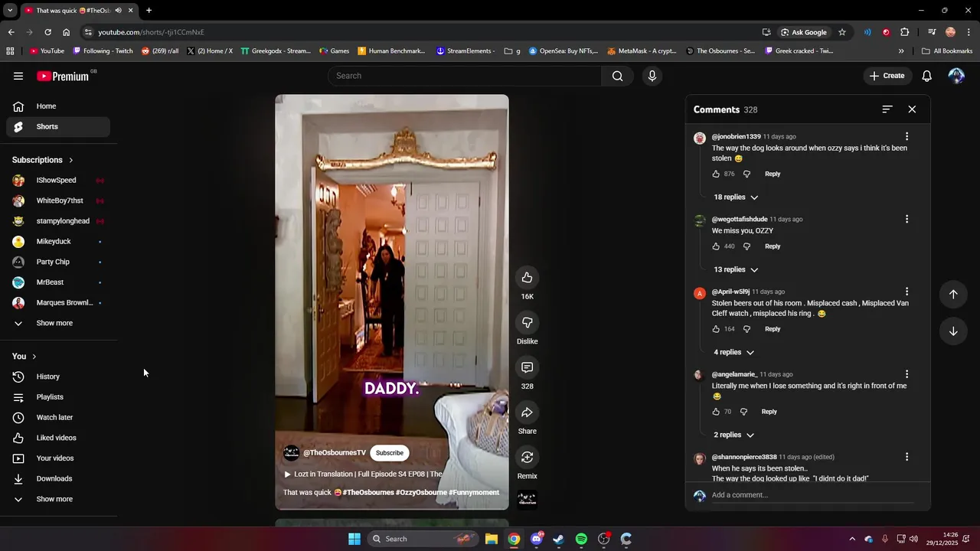Like the Short with thumbs up
Image resolution: width=980 pixels, height=551 pixels.
527,277
